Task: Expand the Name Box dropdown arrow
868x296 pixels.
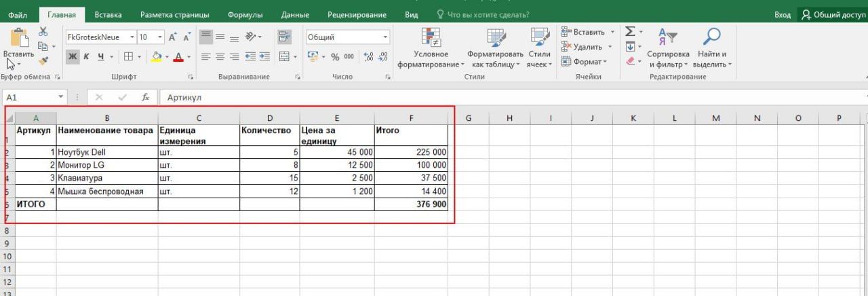Action: tap(61, 97)
